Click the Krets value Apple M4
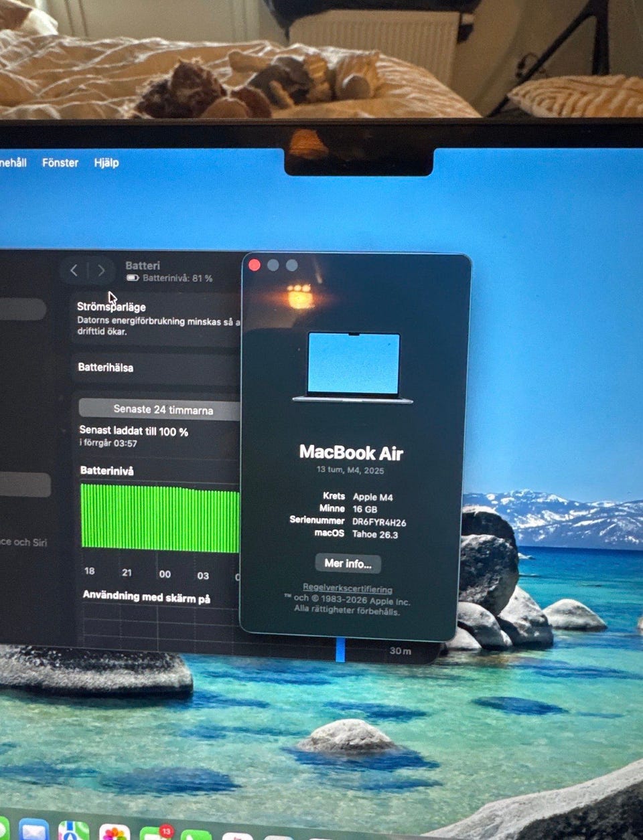The height and width of the screenshot is (840, 643). (372, 497)
